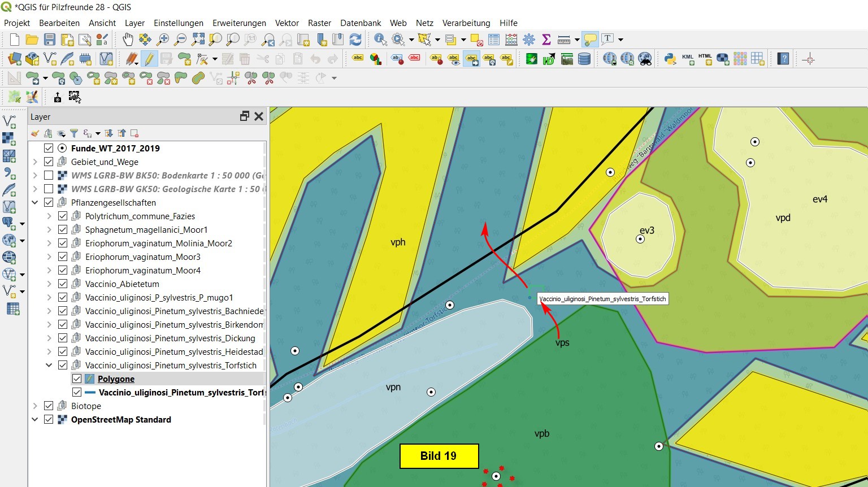
Task: Open the Vektor menu
Action: click(x=287, y=23)
